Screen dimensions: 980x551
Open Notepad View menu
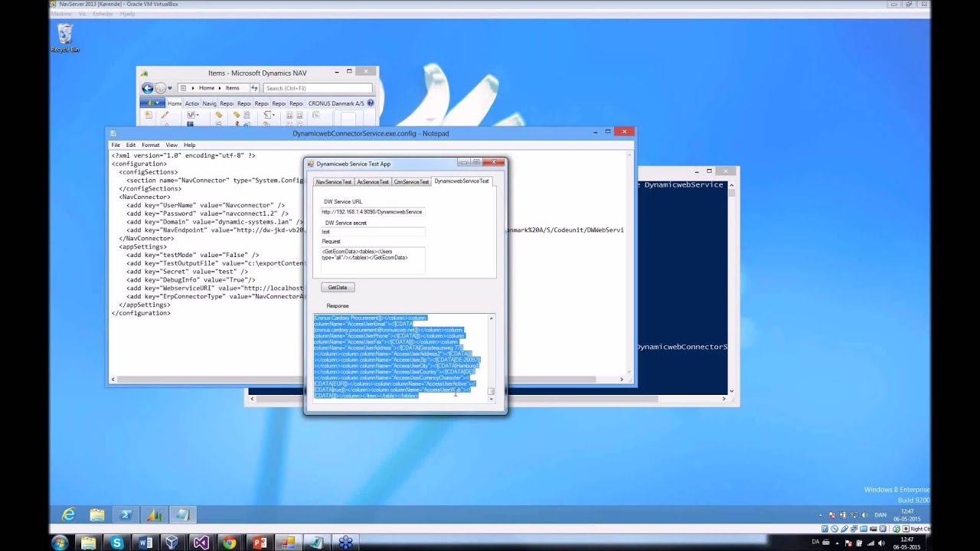(x=171, y=145)
